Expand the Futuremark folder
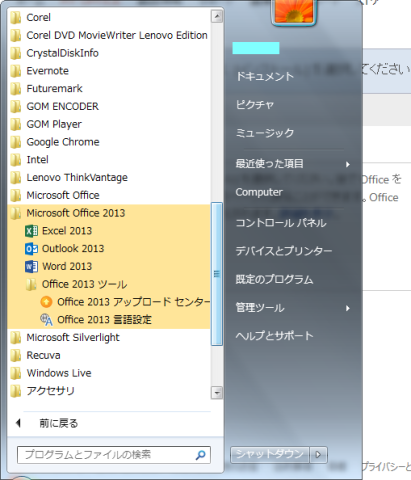411x480 pixels. (109, 89)
